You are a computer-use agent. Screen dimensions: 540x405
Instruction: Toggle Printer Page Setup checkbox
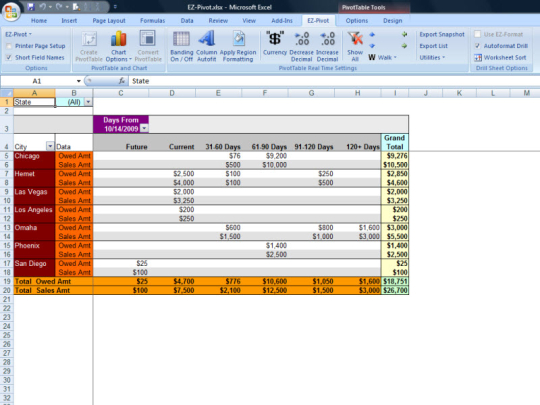click(9, 46)
